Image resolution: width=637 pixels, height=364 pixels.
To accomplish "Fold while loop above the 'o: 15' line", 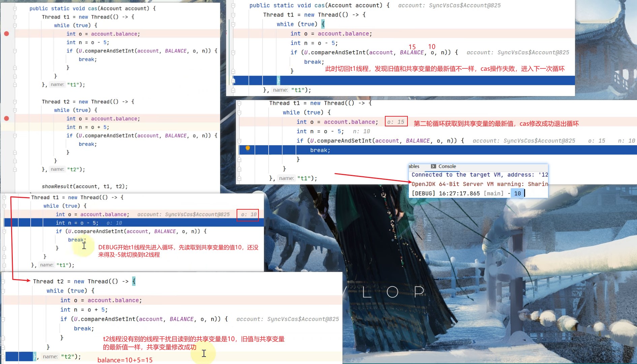I will [x=239, y=113].
